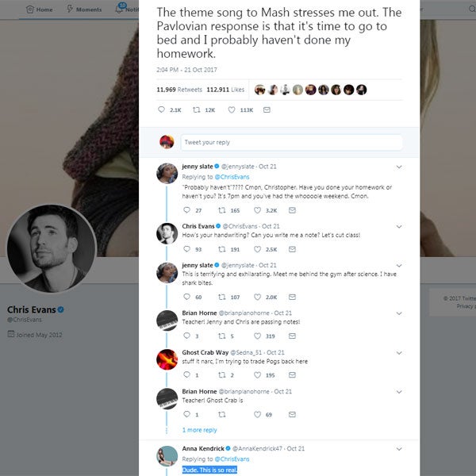Show 1 more reply

coord(199,430)
